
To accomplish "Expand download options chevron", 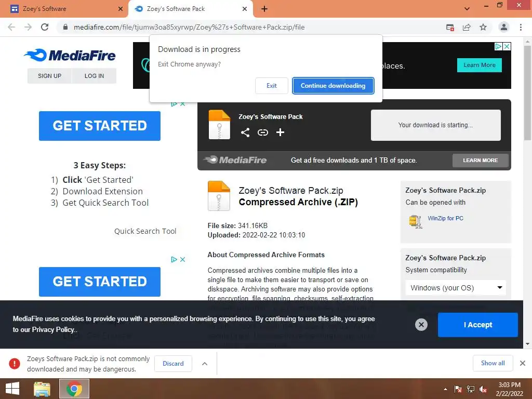I will [205, 364].
